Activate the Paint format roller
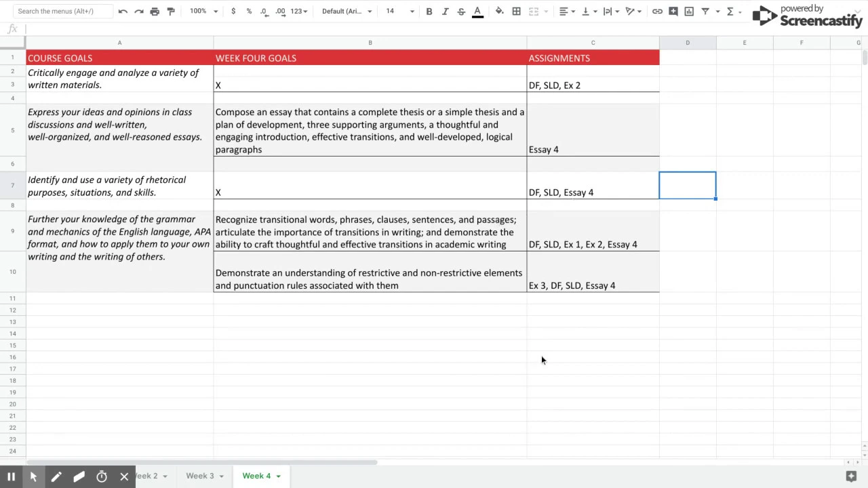This screenshot has height=488, width=868. point(171,12)
